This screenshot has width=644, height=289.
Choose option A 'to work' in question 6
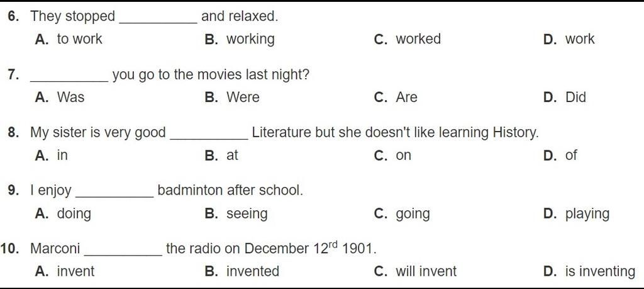pyautogui.click(x=69, y=40)
